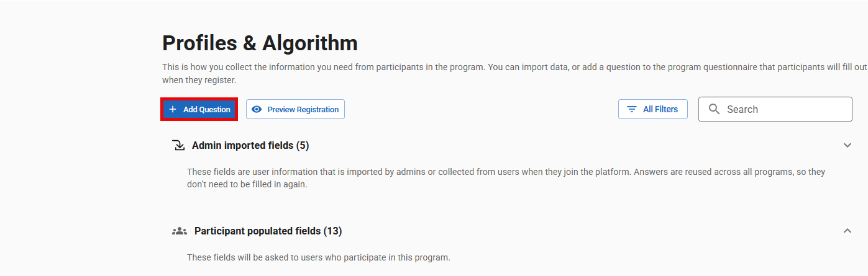Click the (5) count on Admin imported fields
This screenshot has height=276, width=868.
click(x=303, y=146)
